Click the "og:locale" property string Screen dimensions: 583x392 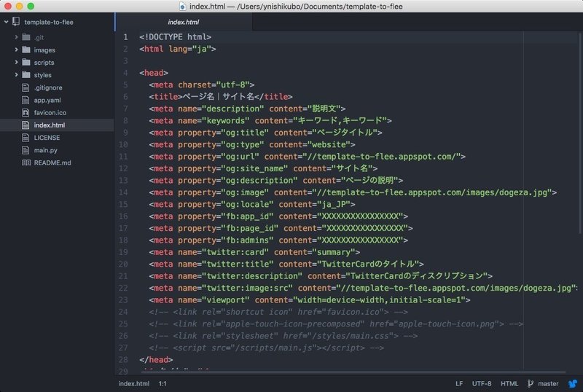(x=247, y=204)
